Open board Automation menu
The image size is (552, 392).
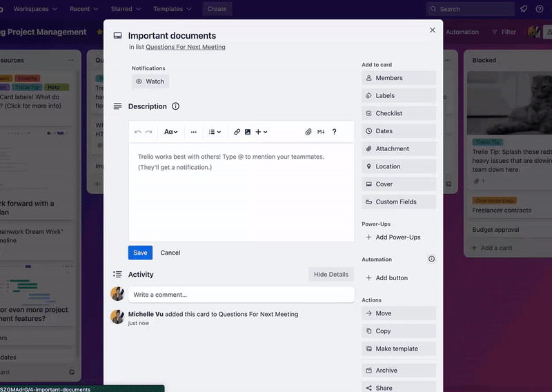click(x=462, y=32)
